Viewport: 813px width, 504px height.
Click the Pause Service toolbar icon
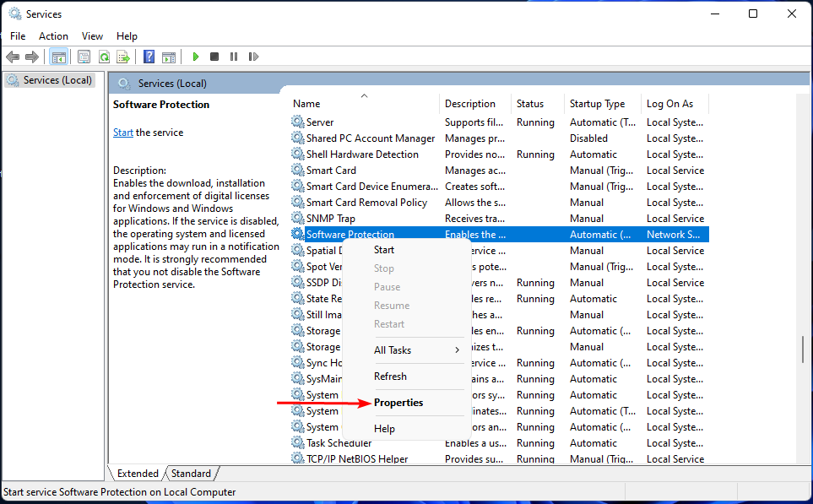234,57
